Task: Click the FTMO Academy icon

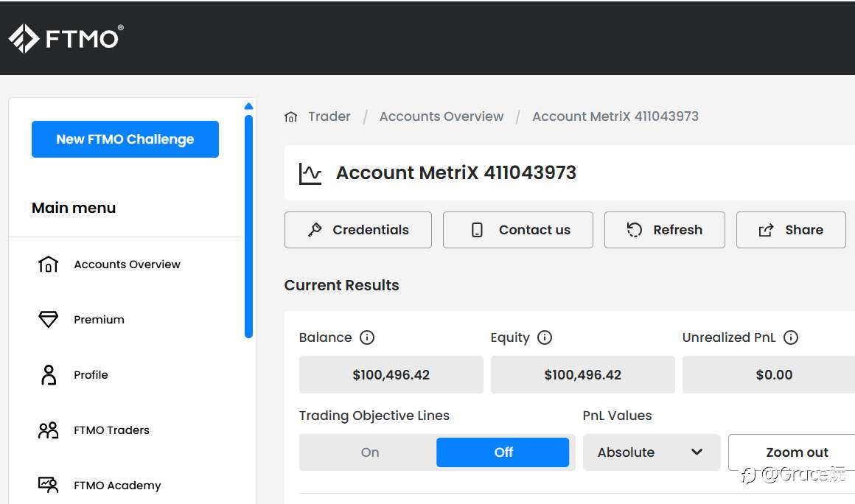Action: coord(48,485)
